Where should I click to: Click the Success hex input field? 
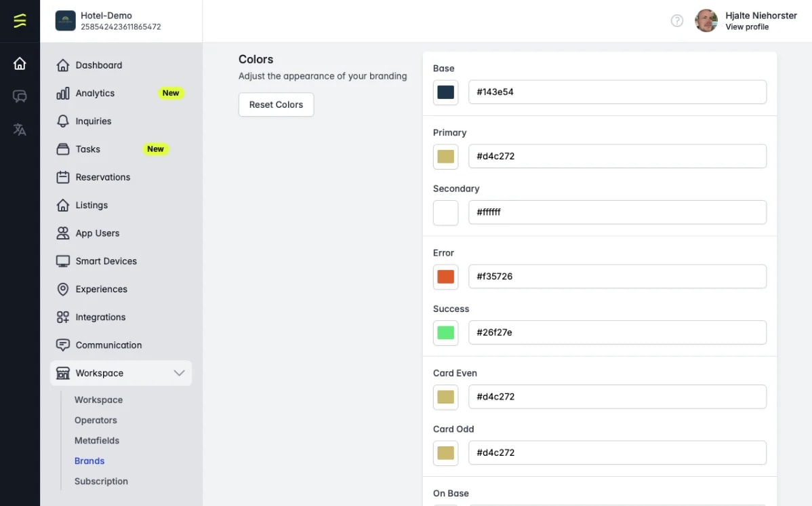click(617, 333)
